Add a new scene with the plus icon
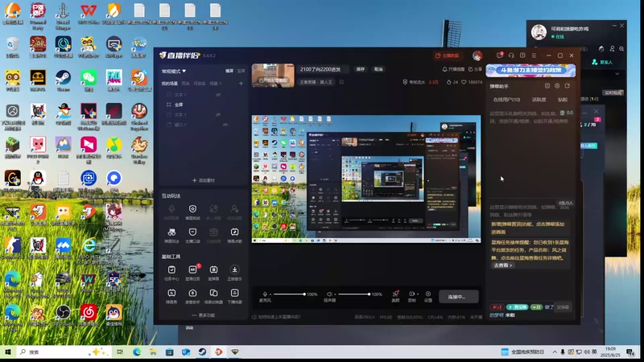644x362 pixels. (x=241, y=84)
